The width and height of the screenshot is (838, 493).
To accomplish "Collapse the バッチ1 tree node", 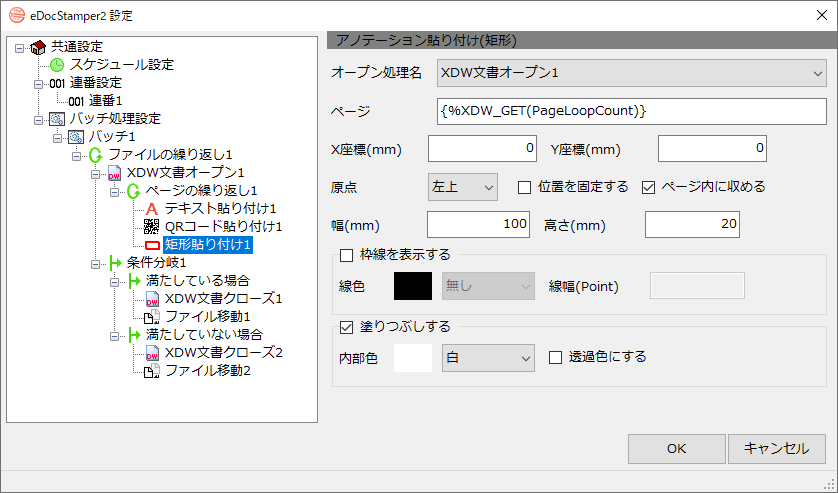I will [x=58, y=138].
